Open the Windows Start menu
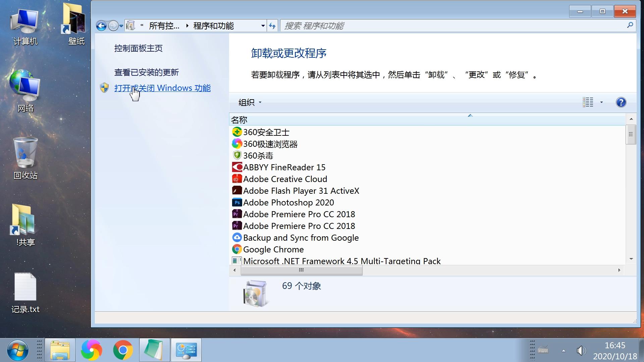 click(x=18, y=350)
